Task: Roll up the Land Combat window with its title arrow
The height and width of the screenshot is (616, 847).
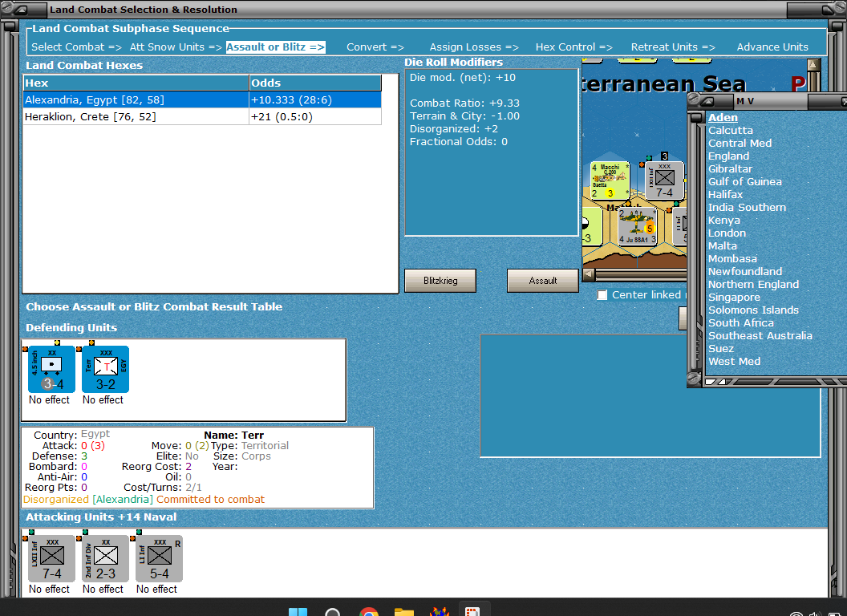Action: (x=21, y=9)
